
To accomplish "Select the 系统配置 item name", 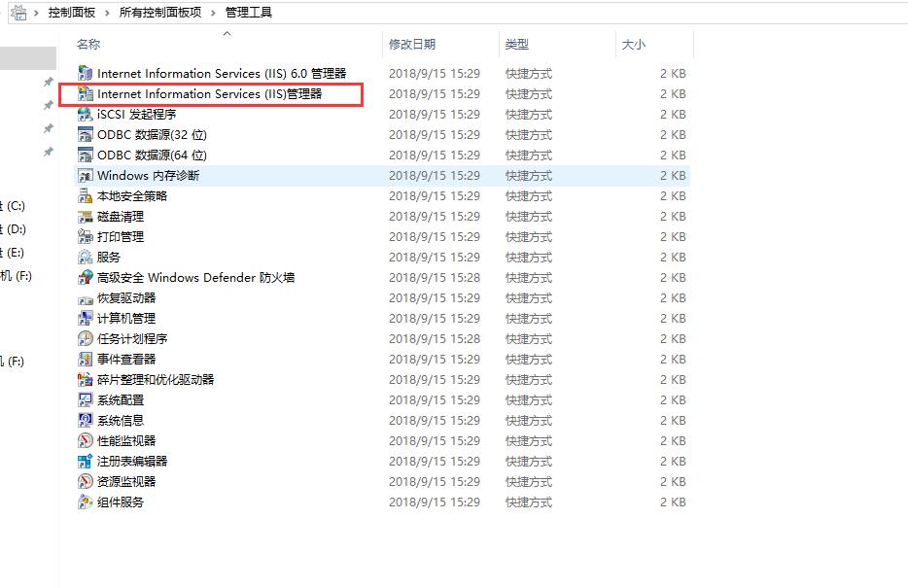I will pyautogui.click(x=121, y=399).
